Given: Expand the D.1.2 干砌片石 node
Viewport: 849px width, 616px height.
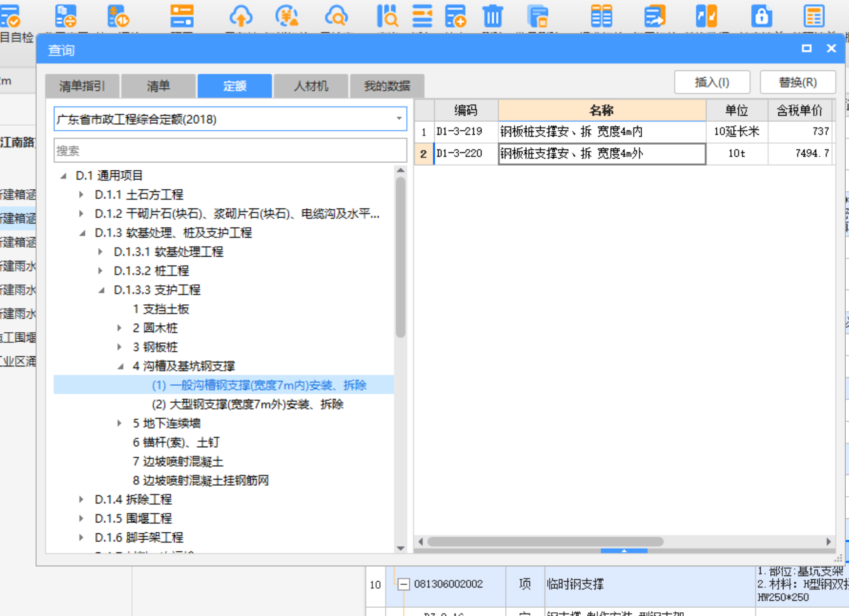Looking at the screenshot, I should [81, 214].
